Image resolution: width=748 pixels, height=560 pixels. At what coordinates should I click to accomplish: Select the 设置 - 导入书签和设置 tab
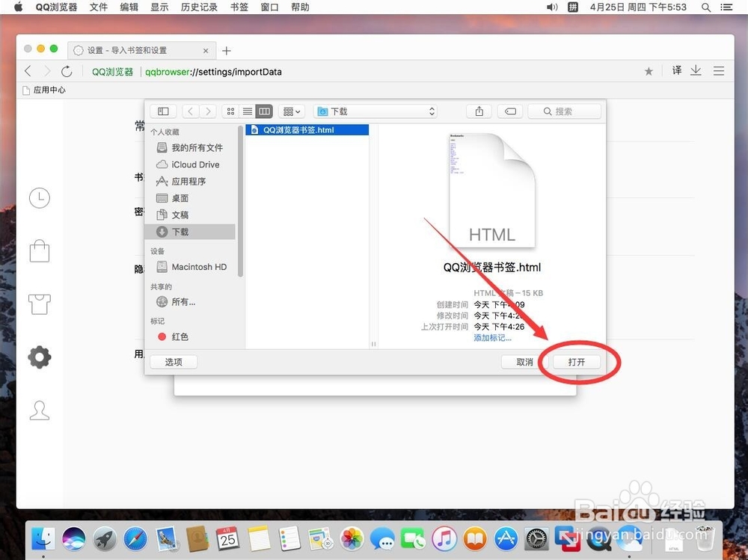pos(142,51)
